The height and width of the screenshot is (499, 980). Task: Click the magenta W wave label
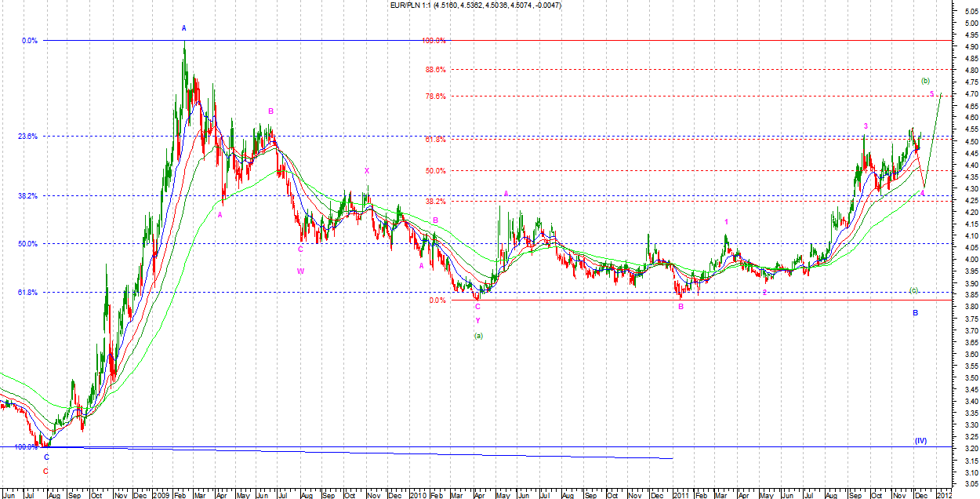(300, 271)
